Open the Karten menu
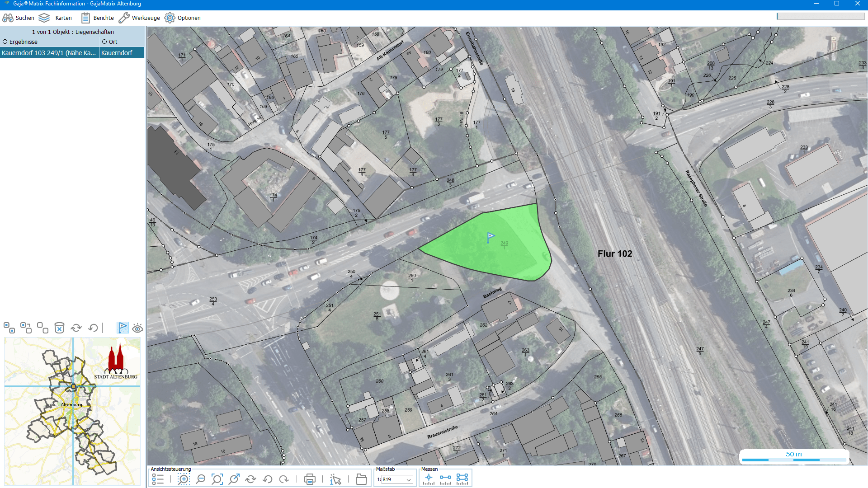Image resolution: width=868 pixels, height=488 pixels. [x=55, y=18]
